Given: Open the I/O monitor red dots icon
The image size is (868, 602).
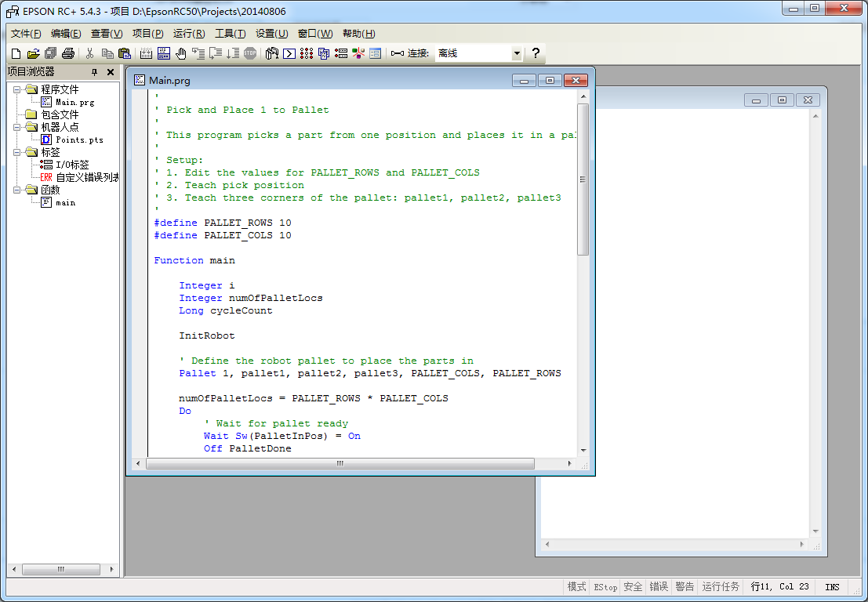Looking at the screenshot, I should (307, 53).
